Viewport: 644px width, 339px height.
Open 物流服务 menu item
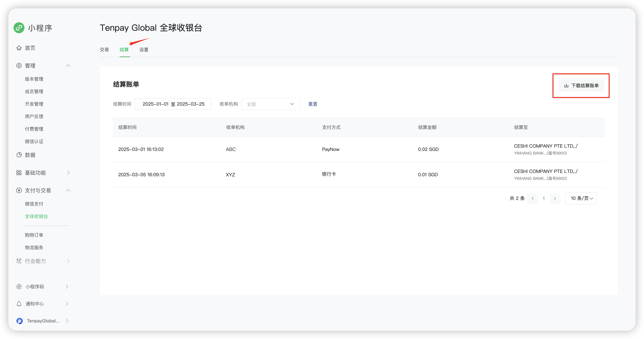[34, 248]
